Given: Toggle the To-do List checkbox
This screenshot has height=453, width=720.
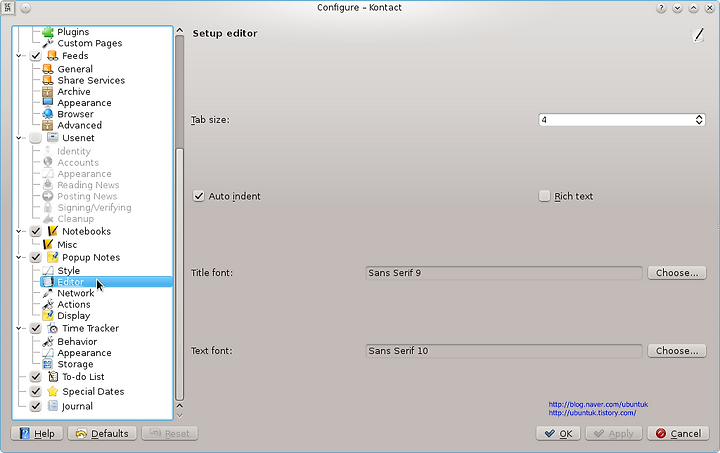Looking at the screenshot, I should [35, 377].
